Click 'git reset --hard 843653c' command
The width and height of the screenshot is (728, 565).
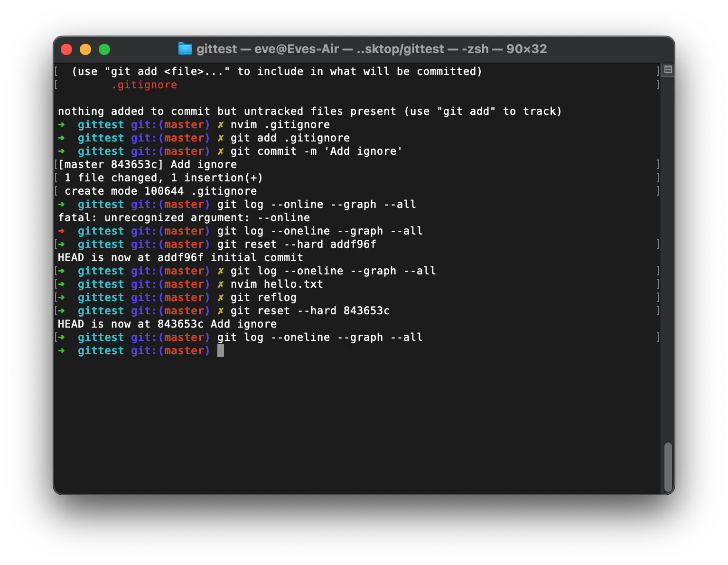(x=310, y=311)
